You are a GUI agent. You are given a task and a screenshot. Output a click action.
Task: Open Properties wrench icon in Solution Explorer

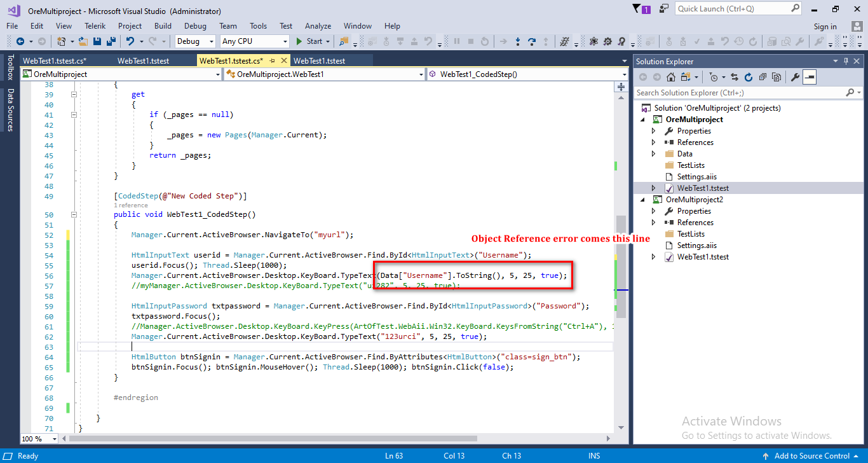pyautogui.click(x=794, y=77)
